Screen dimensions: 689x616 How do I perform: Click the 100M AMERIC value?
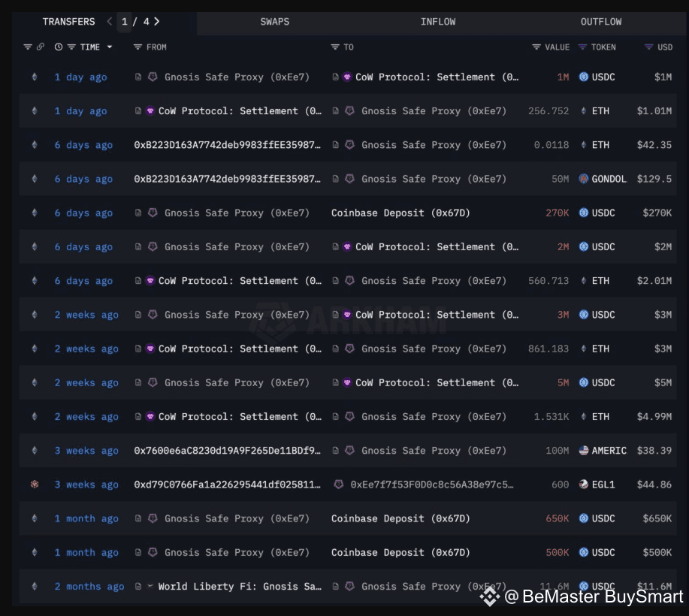coord(557,451)
